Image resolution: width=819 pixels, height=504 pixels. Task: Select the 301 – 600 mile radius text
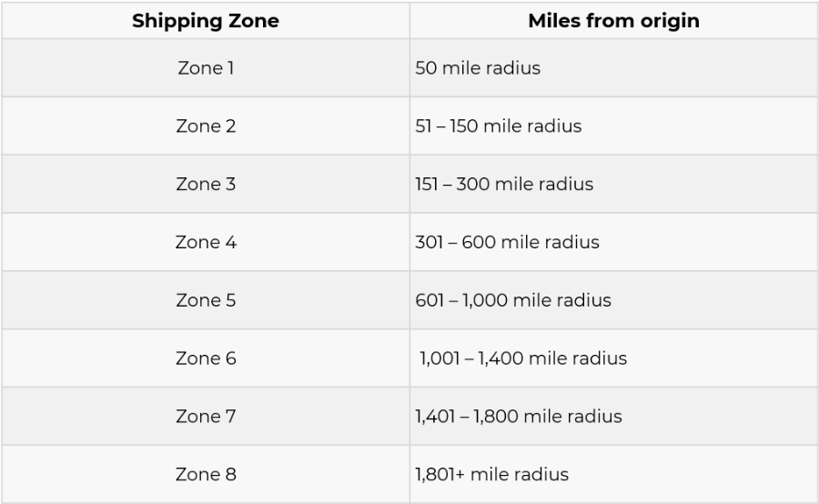click(507, 243)
